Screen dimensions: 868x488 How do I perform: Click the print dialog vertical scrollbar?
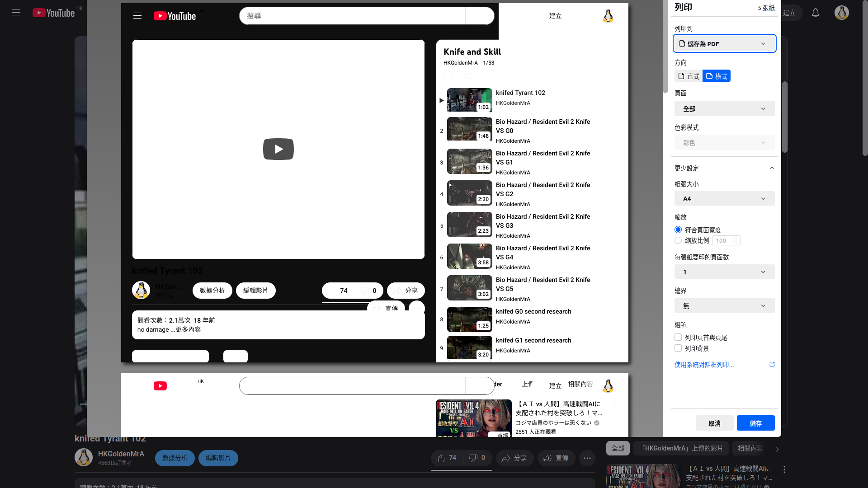[785, 117]
